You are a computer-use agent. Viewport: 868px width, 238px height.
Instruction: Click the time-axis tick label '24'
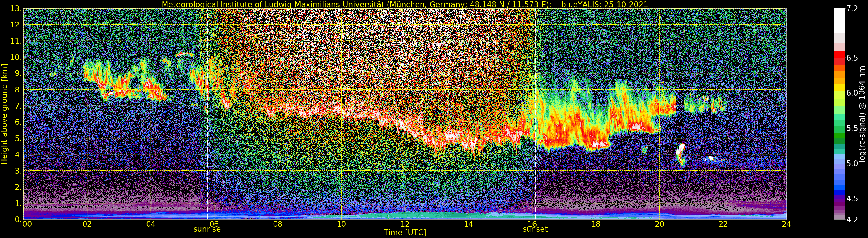pyautogui.click(x=786, y=224)
